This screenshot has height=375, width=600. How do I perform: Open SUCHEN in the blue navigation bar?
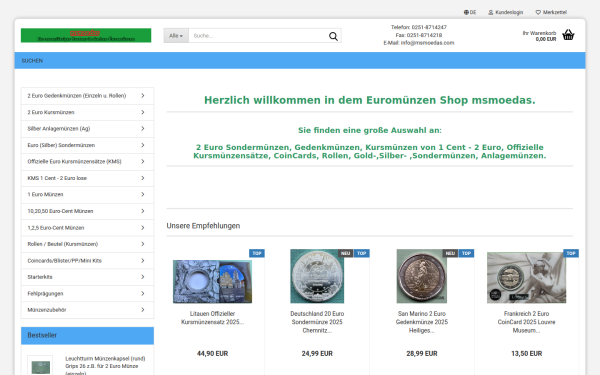pyautogui.click(x=32, y=61)
